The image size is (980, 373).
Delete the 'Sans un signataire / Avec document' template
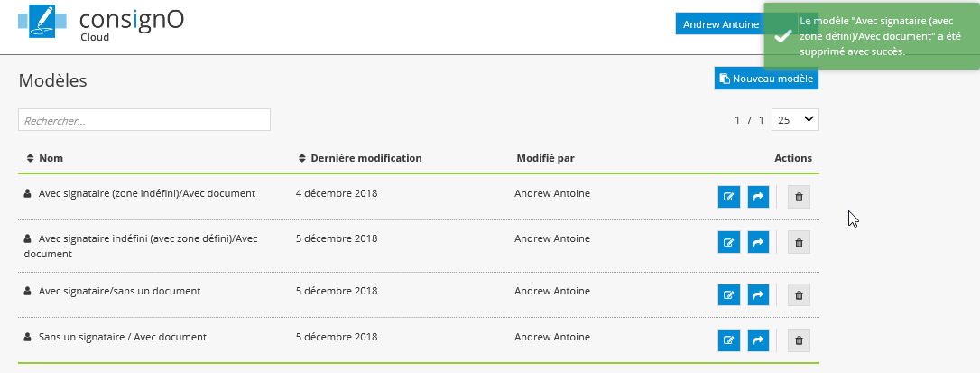799,340
